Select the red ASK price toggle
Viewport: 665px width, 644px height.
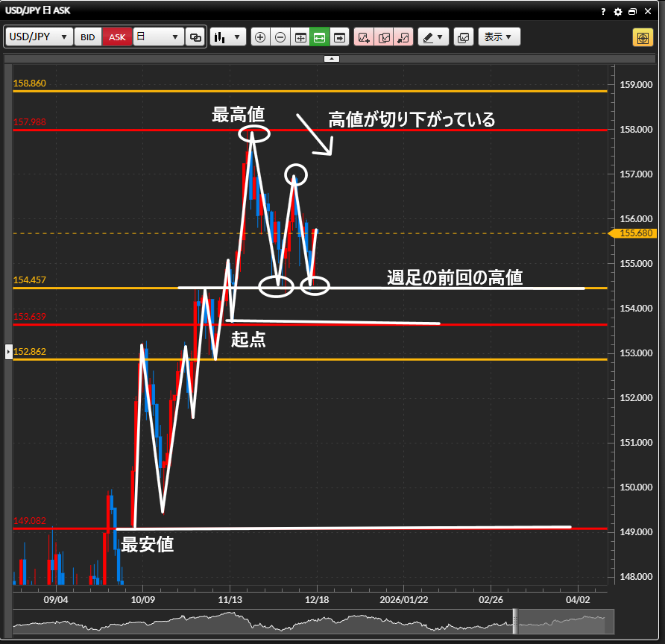[117, 37]
